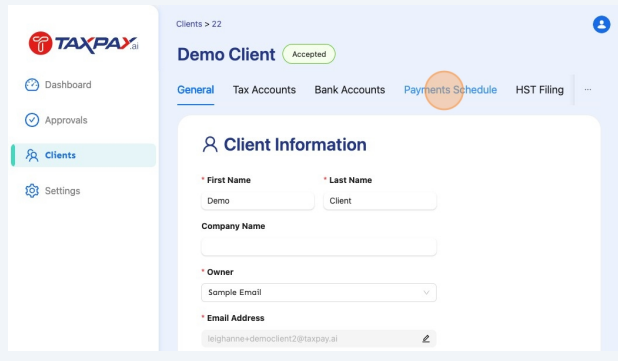Click the Accepted status badge
Screen dimensions: 618x361
(309, 54)
